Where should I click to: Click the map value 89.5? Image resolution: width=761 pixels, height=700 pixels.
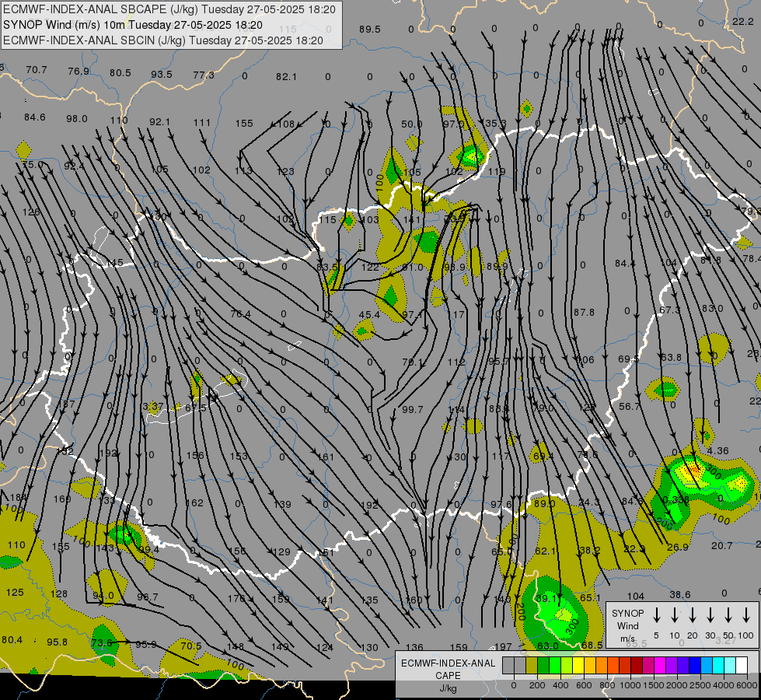370,29
